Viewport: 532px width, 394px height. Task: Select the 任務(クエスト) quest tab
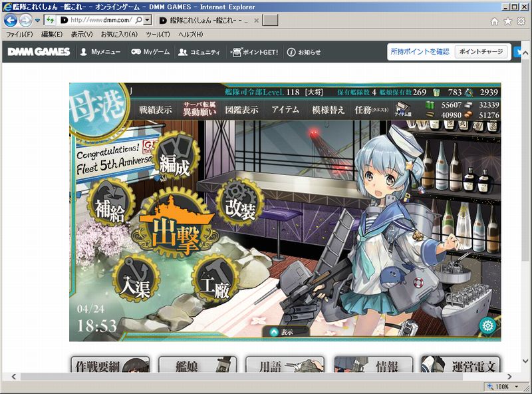[372, 110]
